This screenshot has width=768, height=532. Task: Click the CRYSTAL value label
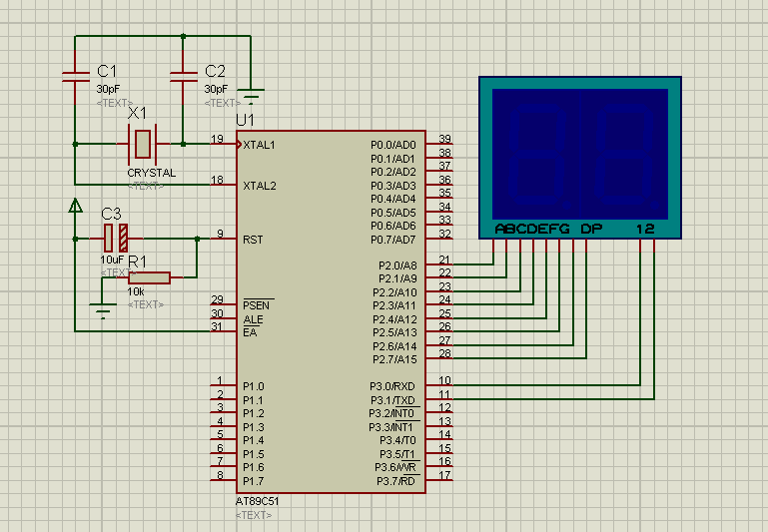tap(152, 173)
